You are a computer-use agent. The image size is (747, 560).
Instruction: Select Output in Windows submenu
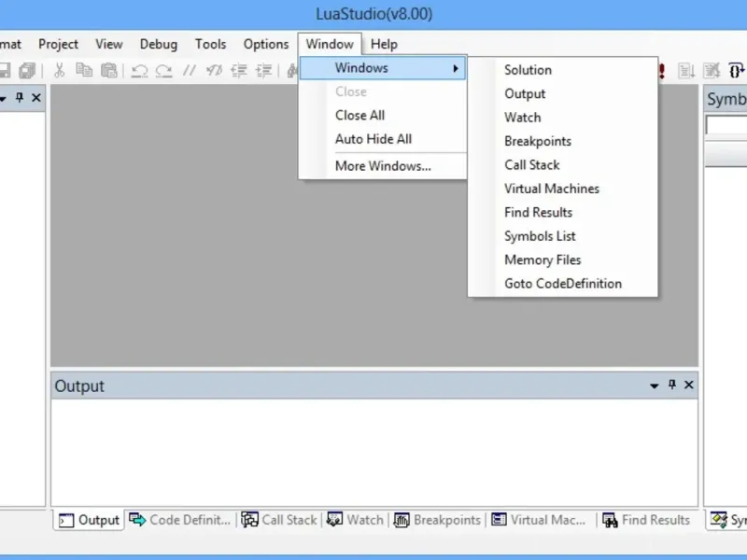(563, 94)
